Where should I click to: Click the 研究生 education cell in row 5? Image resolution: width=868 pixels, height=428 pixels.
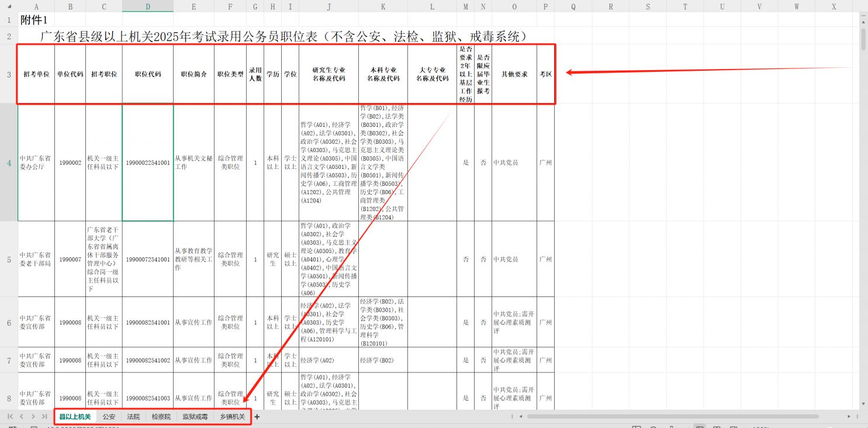pos(272,259)
